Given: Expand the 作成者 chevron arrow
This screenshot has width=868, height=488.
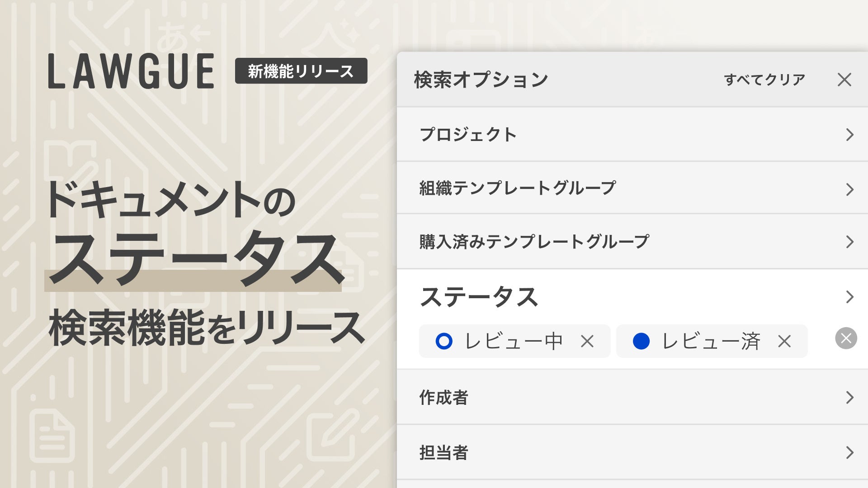Looking at the screenshot, I should click(849, 398).
